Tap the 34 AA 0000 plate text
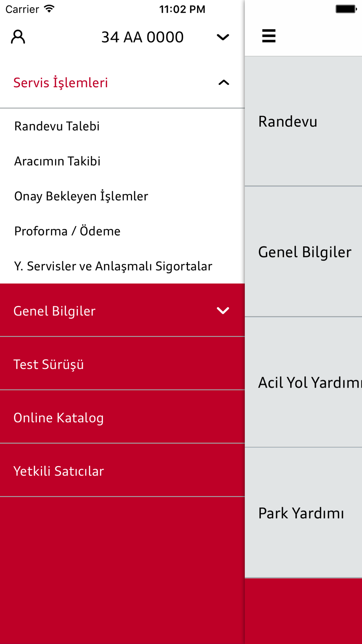Image resolution: width=362 pixels, height=644 pixels. (142, 37)
